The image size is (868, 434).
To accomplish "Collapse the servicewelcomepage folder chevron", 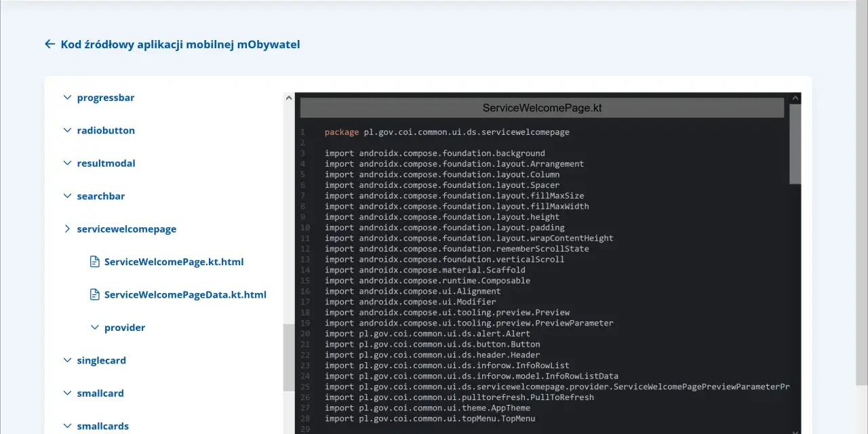I will pyautogui.click(x=67, y=229).
